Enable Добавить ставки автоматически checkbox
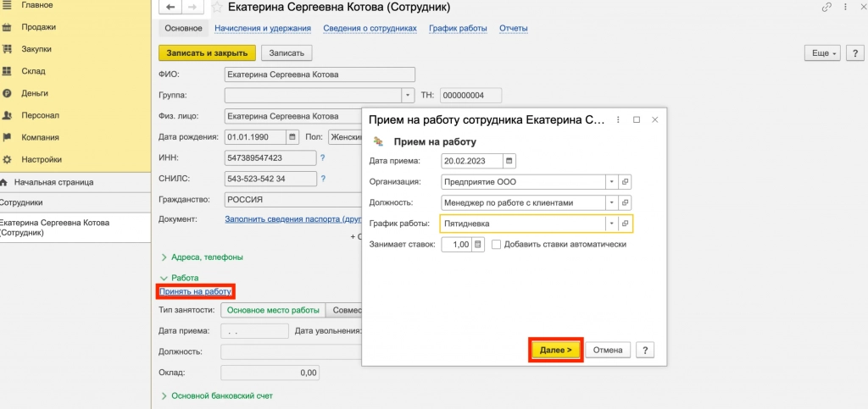The image size is (868, 409). point(496,244)
